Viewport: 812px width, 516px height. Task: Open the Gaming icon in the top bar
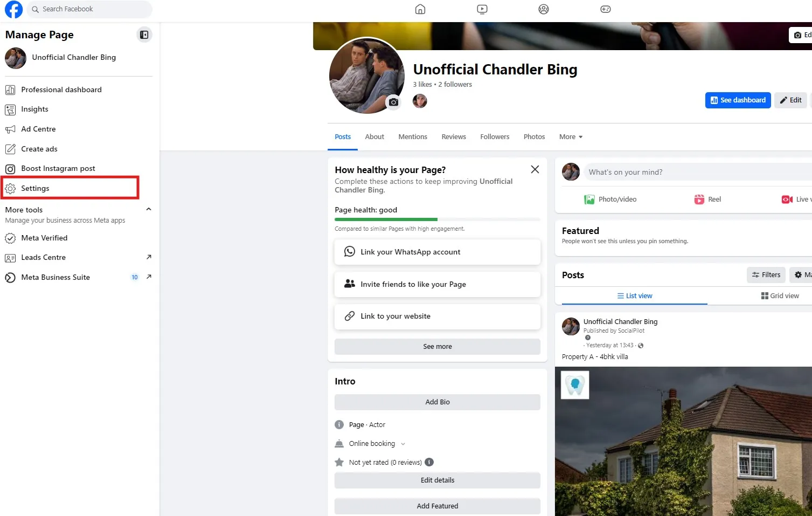click(605, 9)
